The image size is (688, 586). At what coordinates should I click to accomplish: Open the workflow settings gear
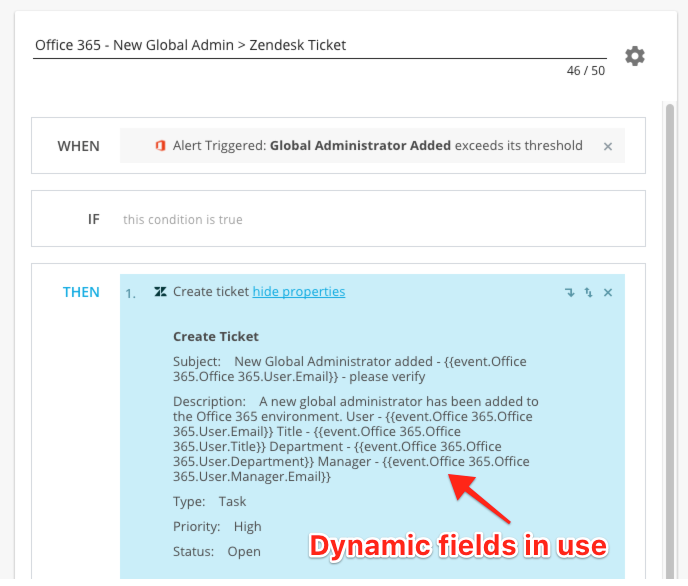[635, 56]
